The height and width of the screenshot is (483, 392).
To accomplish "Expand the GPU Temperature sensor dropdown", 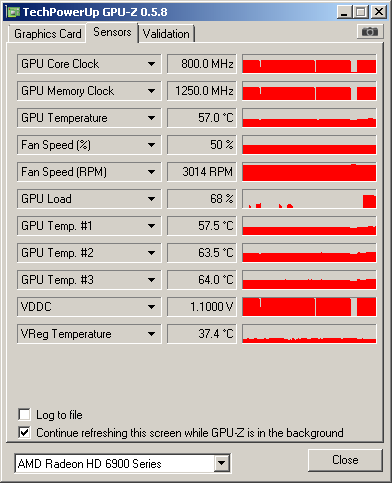I will (151, 118).
